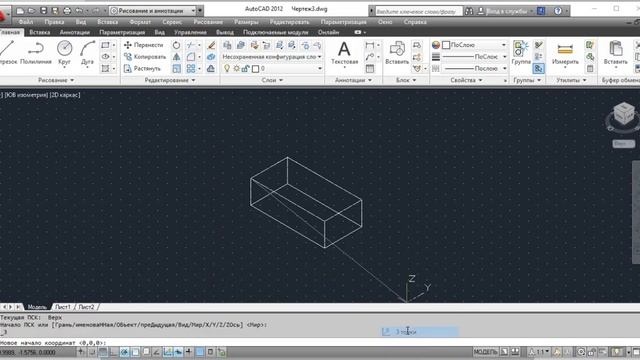Expand the Рисование panel

(x=56, y=80)
